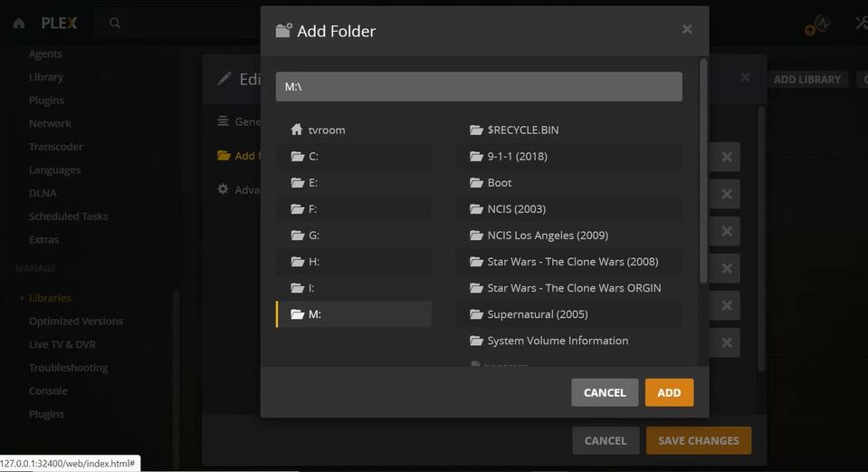Click the Plex home icon
Screen dimensions: 868x472
(19, 24)
